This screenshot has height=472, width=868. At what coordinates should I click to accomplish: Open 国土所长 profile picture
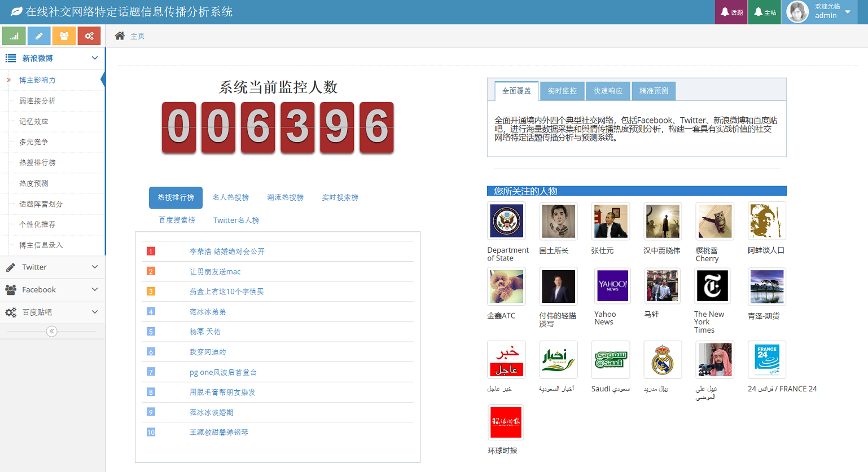[x=558, y=221]
